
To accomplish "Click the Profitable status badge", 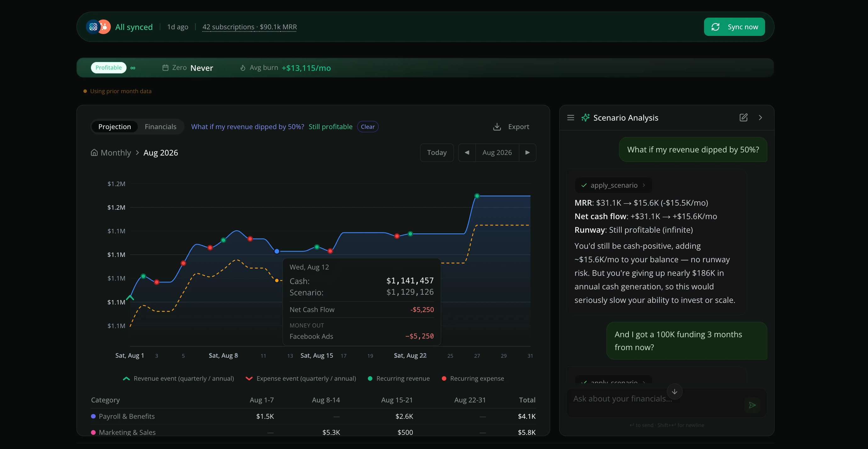I will pyautogui.click(x=109, y=67).
